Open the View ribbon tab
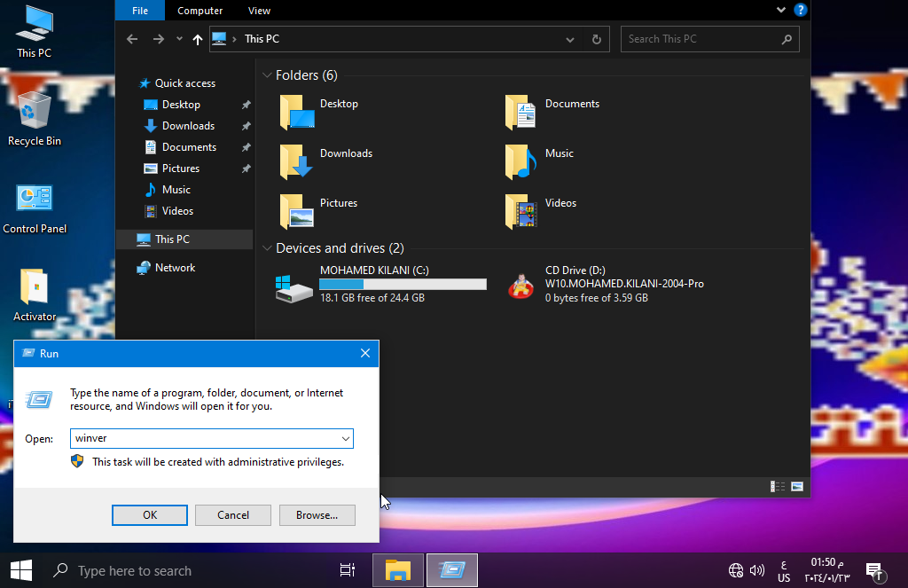This screenshot has width=908, height=588. point(259,11)
